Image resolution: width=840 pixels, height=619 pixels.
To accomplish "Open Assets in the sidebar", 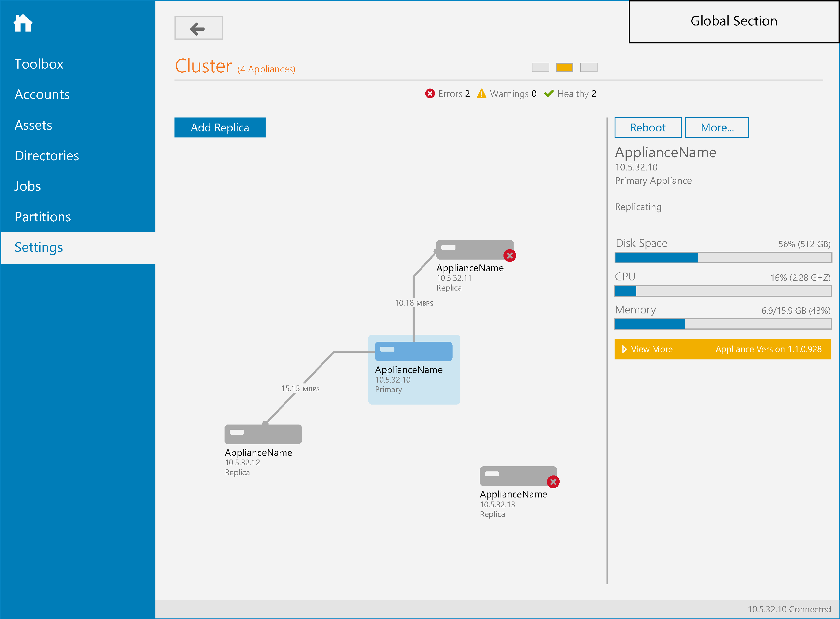I will tap(33, 125).
